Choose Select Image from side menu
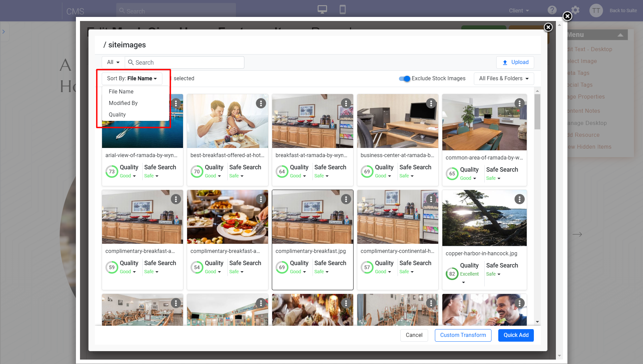 [582, 61]
